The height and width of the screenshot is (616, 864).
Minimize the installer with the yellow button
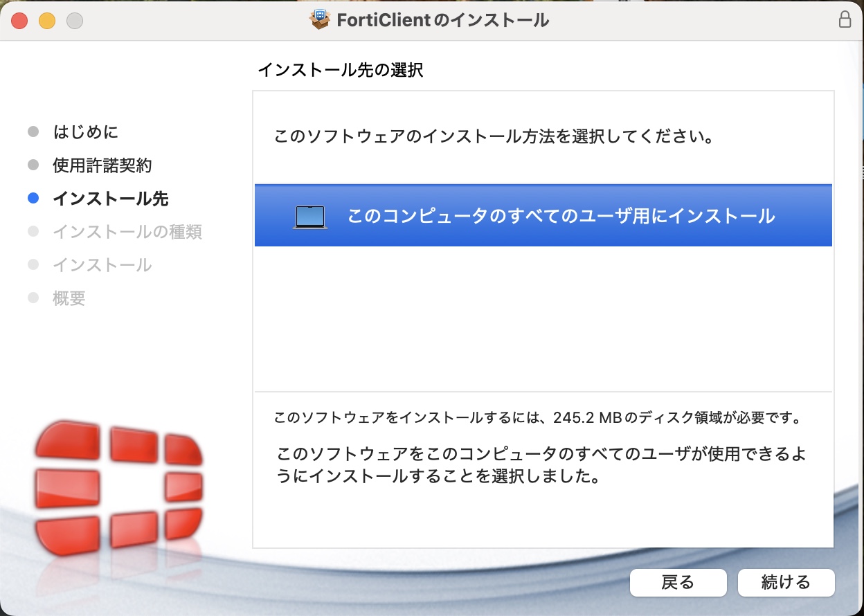tap(47, 21)
